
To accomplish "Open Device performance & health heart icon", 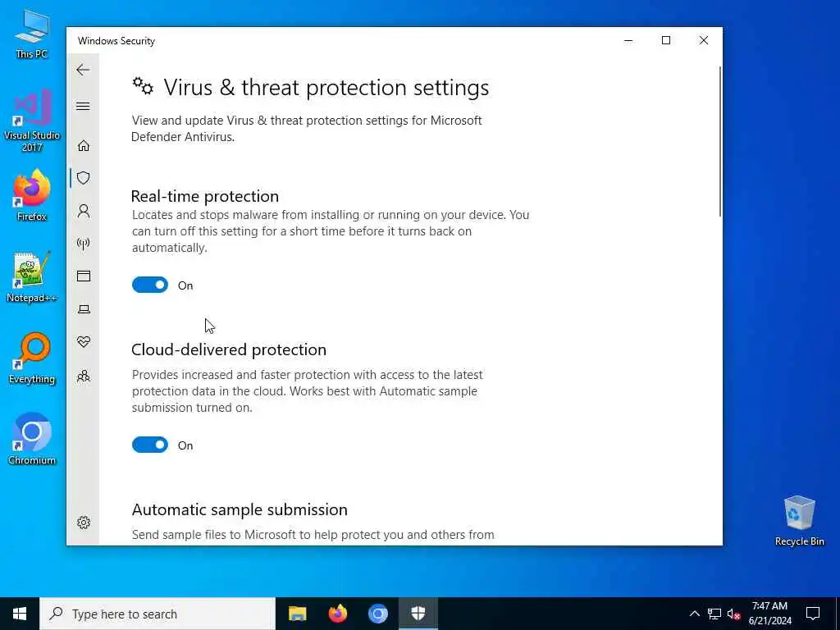I will click(84, 342).
